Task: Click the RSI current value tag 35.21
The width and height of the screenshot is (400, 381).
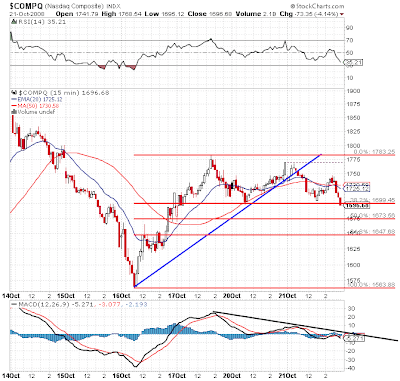Action: (353, 62)
